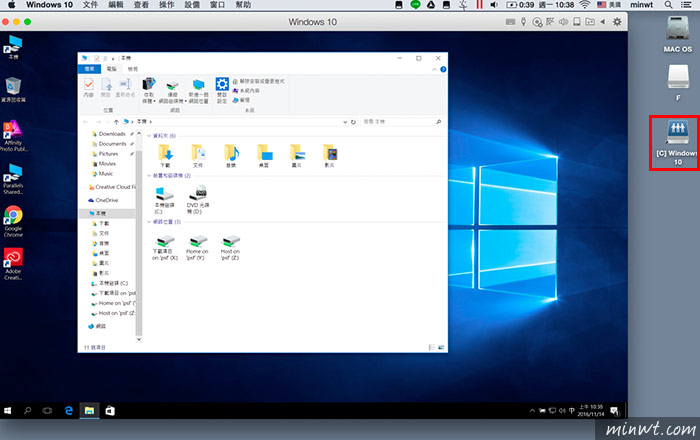Click the 連線網路磁碟機 (Map network drive) icon
700x440 pixels.
point(172,85)
